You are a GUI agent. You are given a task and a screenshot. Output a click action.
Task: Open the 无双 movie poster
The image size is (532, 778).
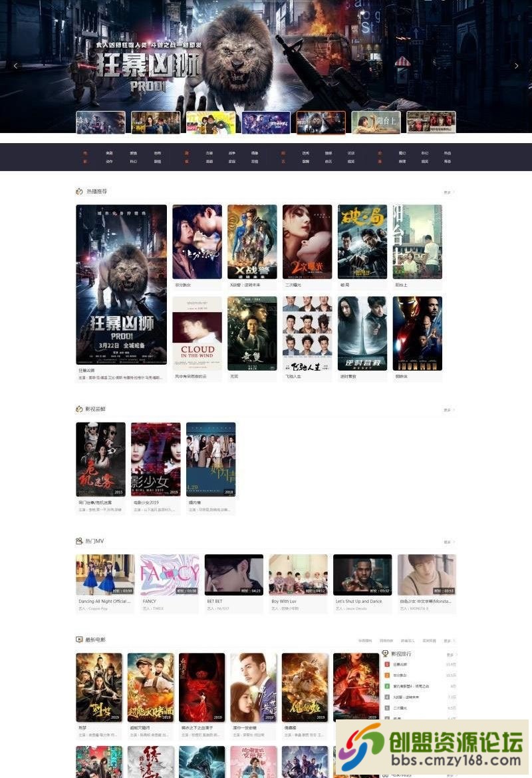tap(252, 333)
